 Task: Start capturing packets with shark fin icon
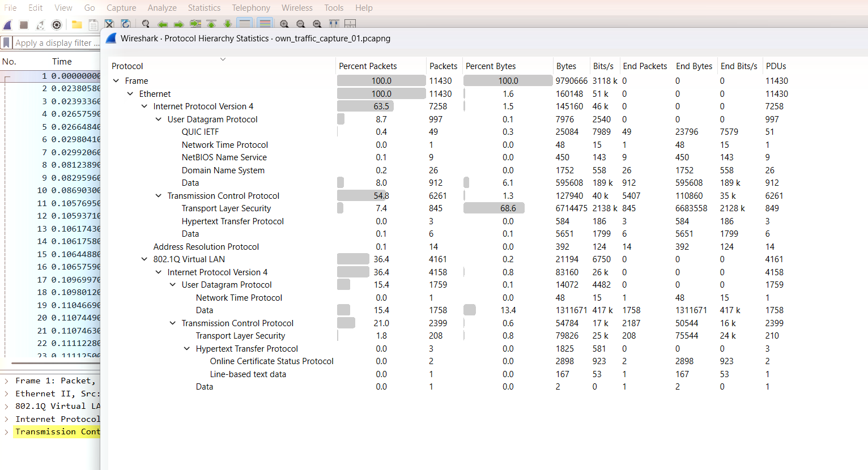(x=8, y=24)
